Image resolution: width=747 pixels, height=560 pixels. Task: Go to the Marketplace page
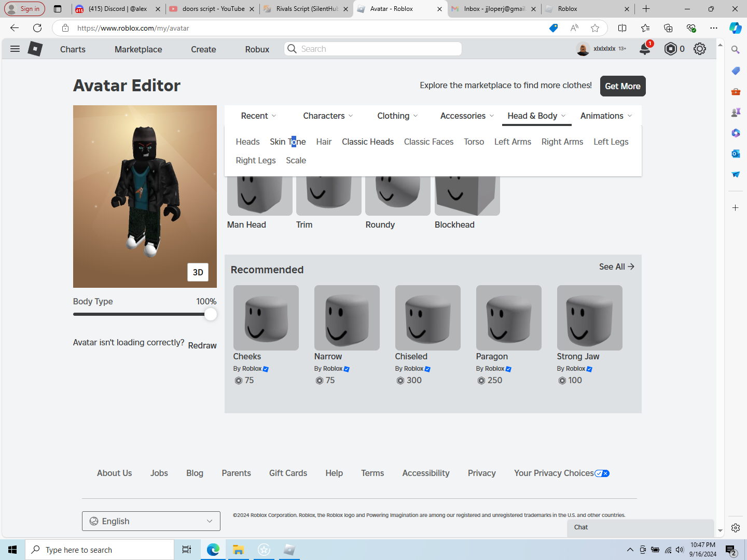pos(138,49)
